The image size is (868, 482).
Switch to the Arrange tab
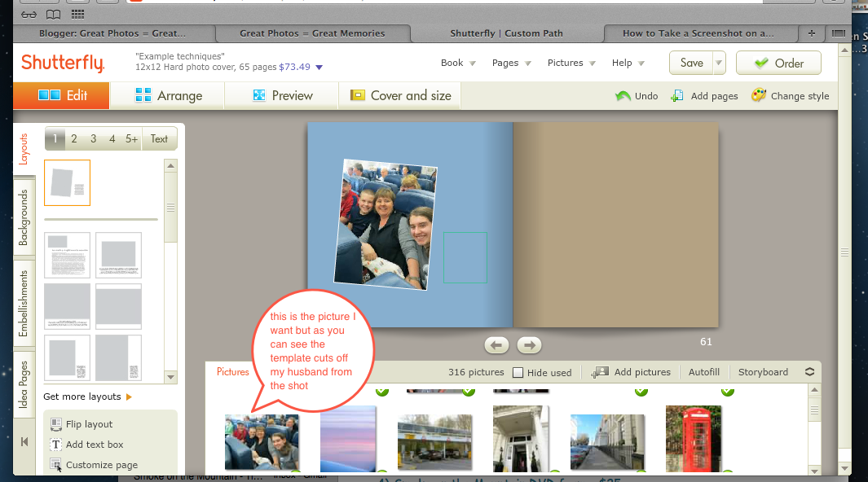pos(168,95)
